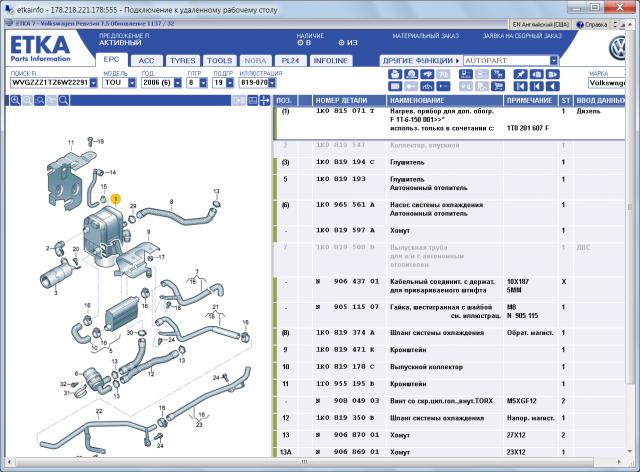Click the card icon below the printer
Screen dimensions: 640x472
(394, 86)
